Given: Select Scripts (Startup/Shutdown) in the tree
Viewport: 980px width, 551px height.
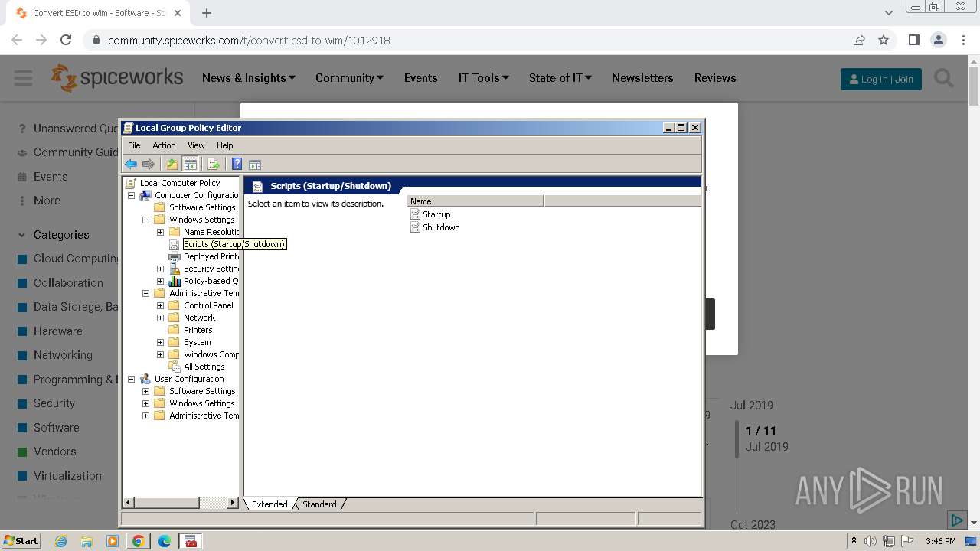Looking at the screenshot, I should click(234, 244).
